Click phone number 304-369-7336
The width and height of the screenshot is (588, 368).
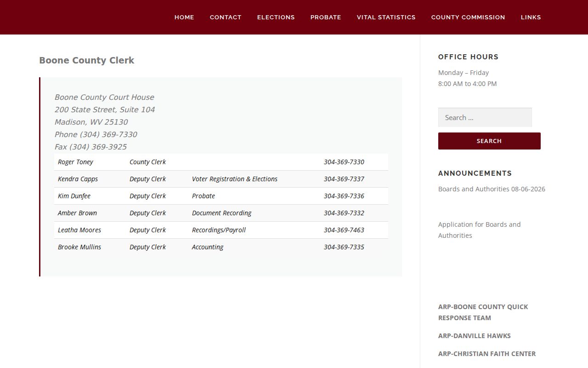344,196
